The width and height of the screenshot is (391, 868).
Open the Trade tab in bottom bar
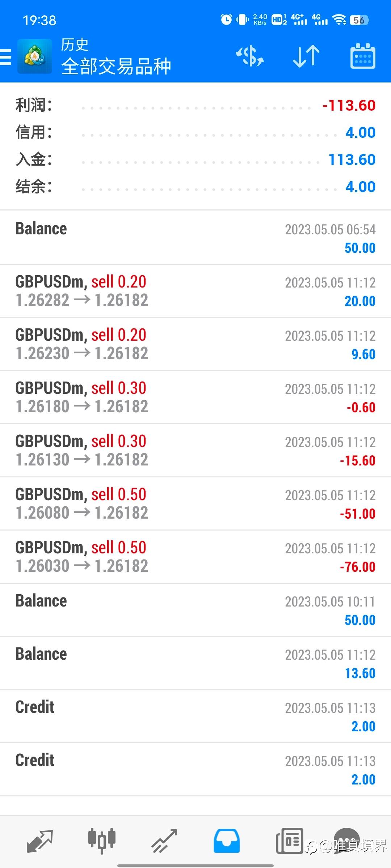click(164, 841)
